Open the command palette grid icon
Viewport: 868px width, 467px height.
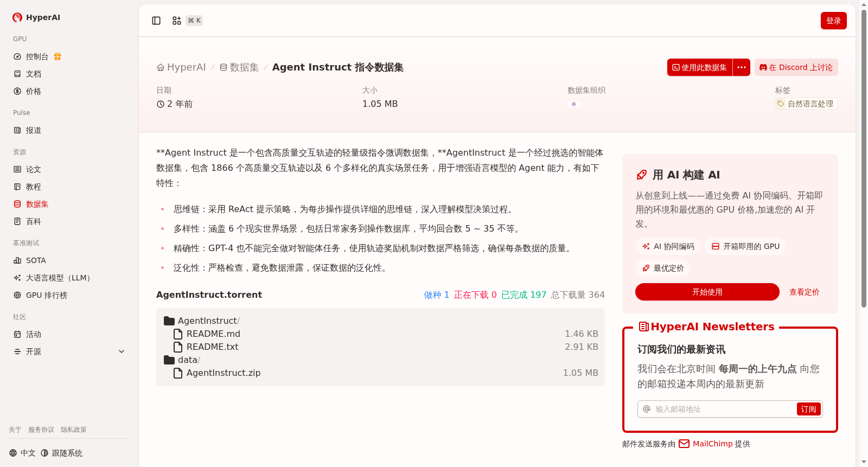coord(177,21)
